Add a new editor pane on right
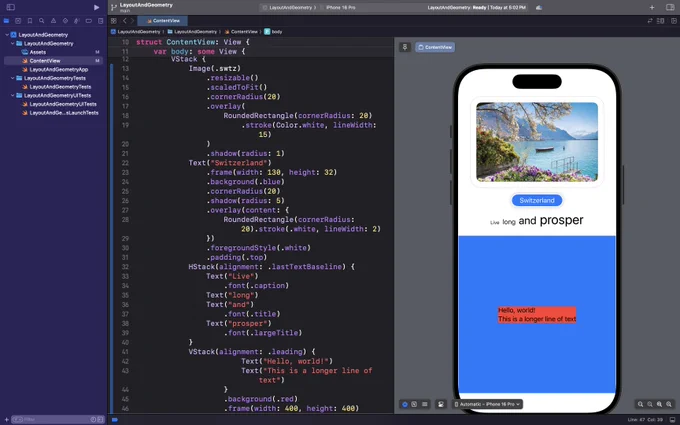The height and width of the screenshot is (425, 680). (673, 21)
